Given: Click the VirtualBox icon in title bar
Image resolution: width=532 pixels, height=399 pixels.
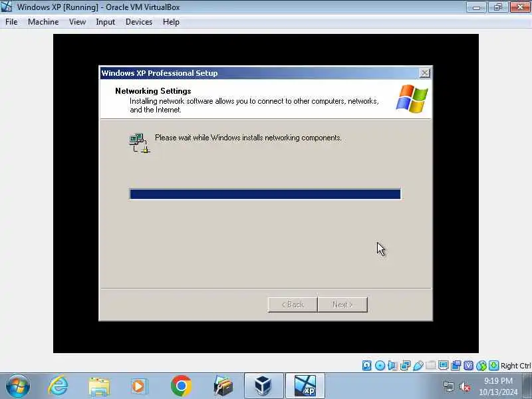Looking at the screenshot, I should click(x=7, y=7).
